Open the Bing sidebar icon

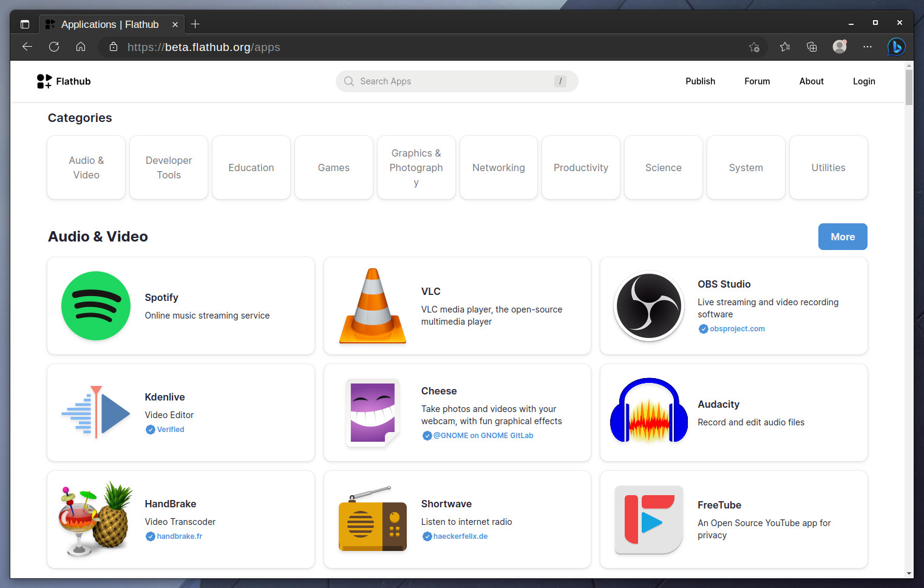(x=897, y=47)
